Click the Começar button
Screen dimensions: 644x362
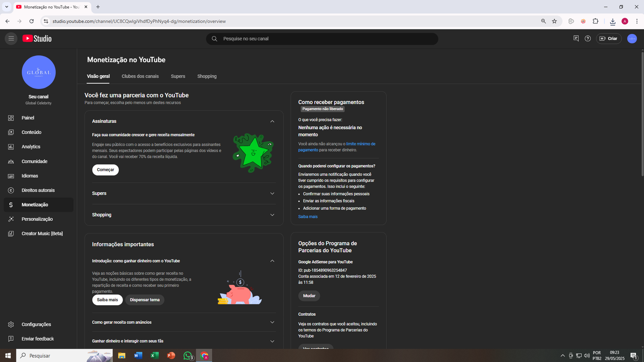(105, 170)
